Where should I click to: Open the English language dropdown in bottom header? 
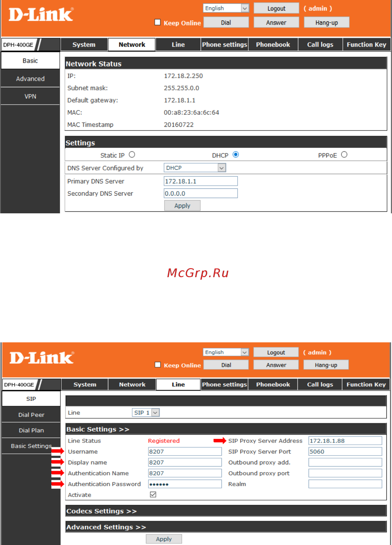226,352
